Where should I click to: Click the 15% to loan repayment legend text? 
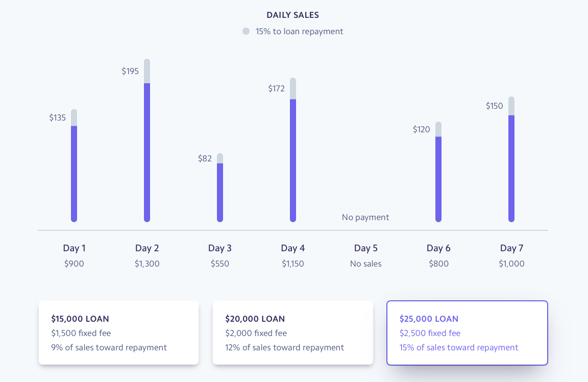[299, 31]
